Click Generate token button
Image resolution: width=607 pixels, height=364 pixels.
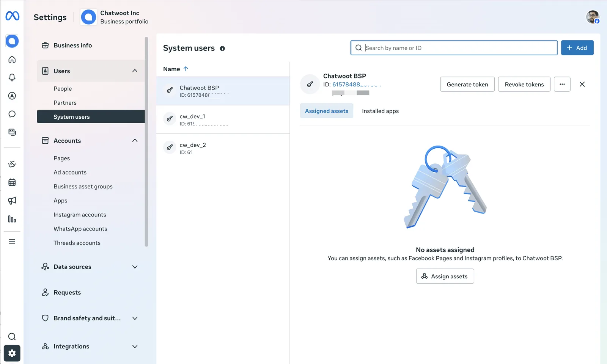click(x=467, y=84)
